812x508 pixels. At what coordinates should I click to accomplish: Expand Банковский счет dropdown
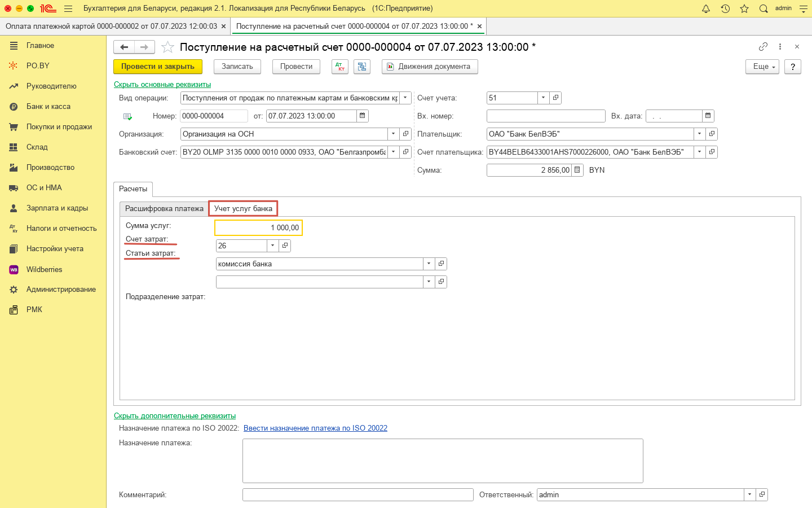coord(393,152)
